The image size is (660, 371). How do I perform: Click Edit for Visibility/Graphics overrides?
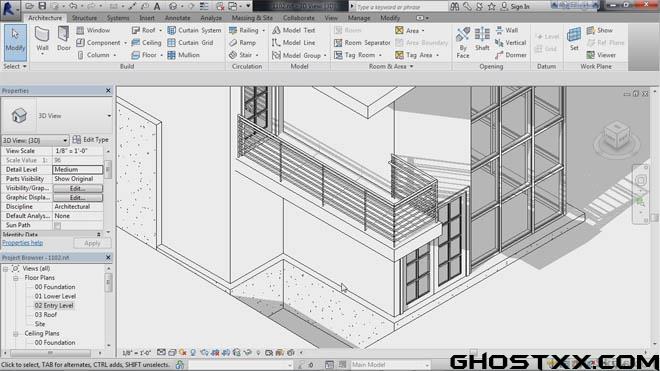(78, 188)
